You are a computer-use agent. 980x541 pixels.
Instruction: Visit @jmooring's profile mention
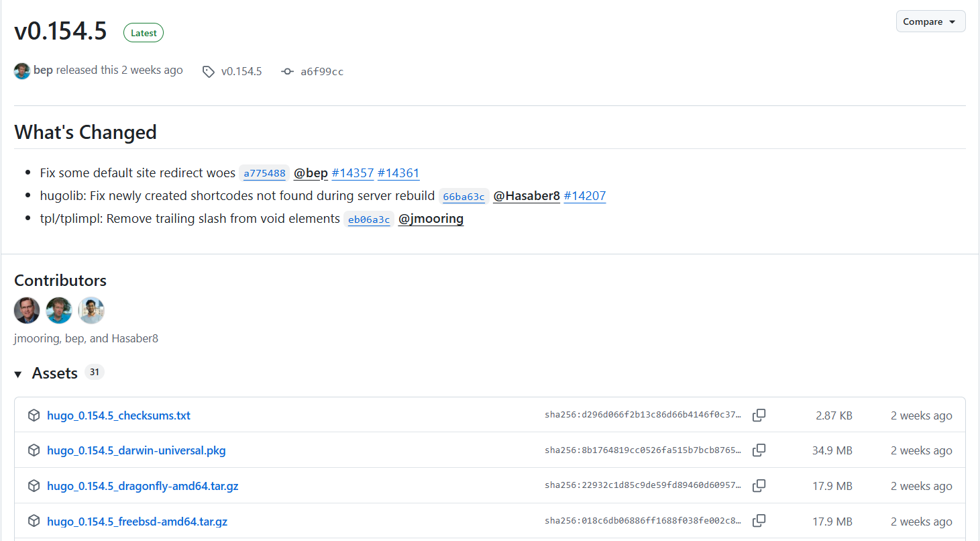(431, 219)
